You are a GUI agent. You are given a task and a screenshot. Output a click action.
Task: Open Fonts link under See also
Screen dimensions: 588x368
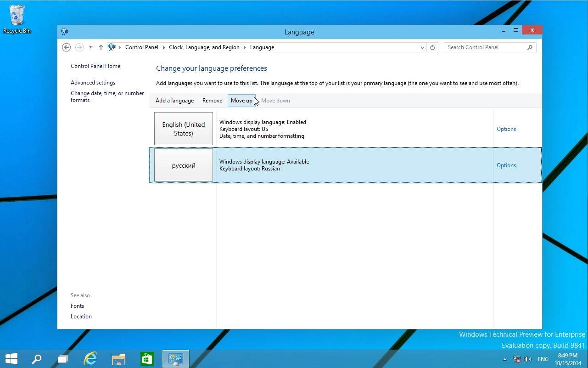pyautogui.click(x=77, y=306)
